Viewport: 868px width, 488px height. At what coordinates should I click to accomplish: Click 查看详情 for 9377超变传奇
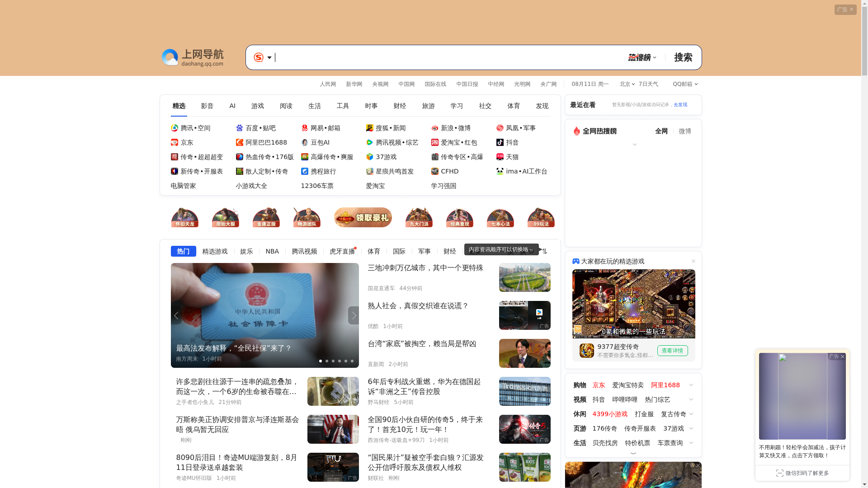(673, 351)
